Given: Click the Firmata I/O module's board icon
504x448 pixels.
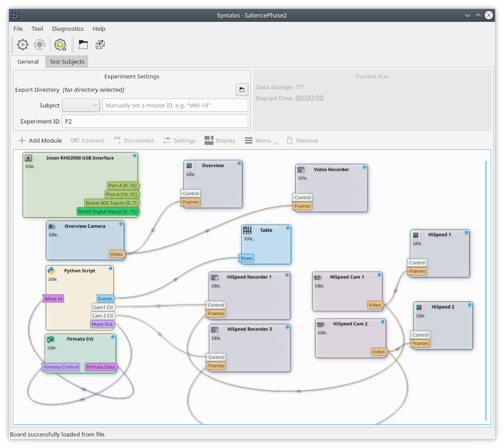Looking at the screenshot, I should click(x=50, y=339).
